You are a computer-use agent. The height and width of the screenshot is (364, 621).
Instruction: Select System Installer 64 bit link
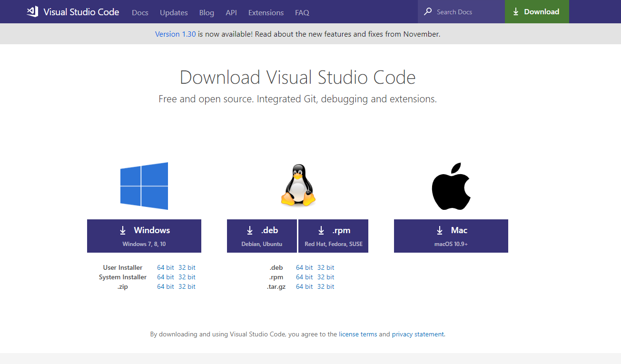tap(166, 277)
